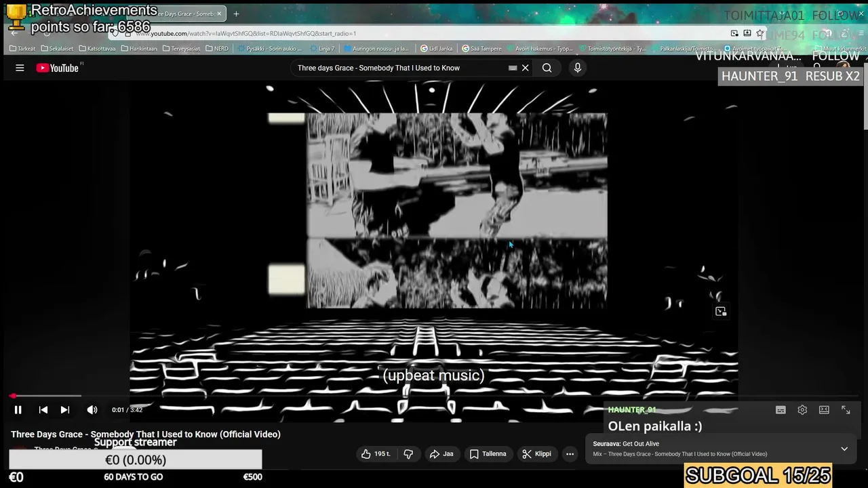Run search with the magnifier button
Image resolution: width=868 pixels, height=488 pixels.
point(547,68)
